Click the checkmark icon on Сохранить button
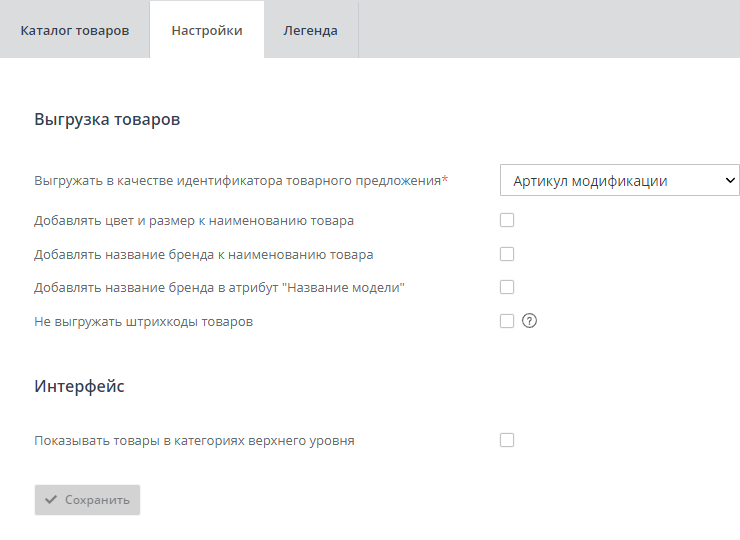This screenshot has height=540, width=740. 51,500
